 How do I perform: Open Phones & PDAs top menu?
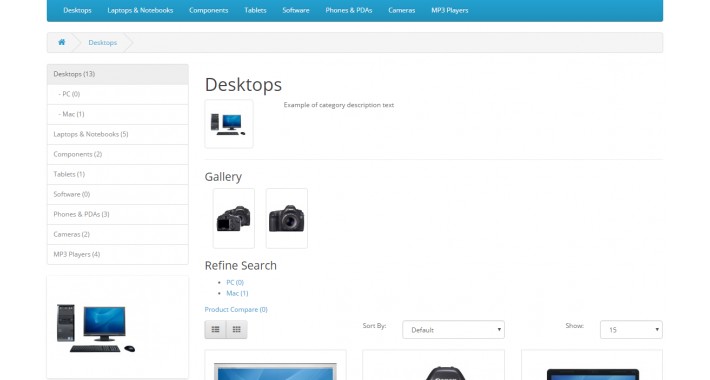[349, 10]
